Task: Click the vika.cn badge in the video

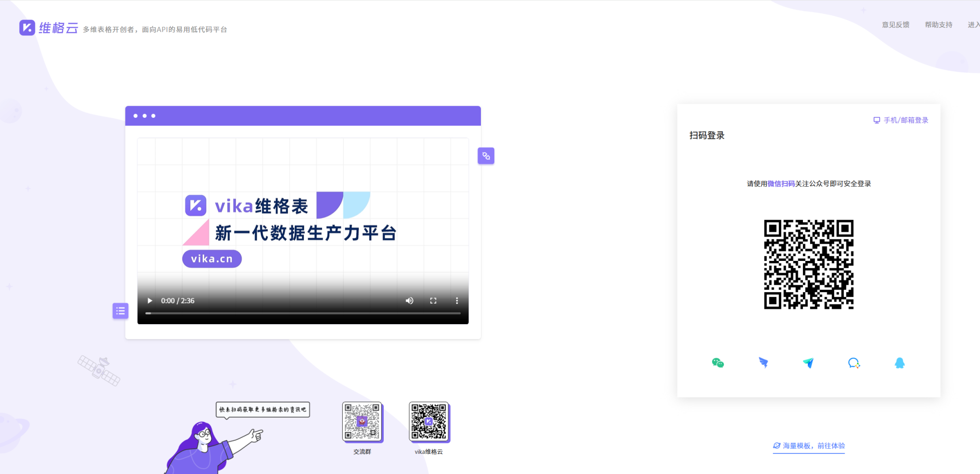Action: [x=212, y=259]
